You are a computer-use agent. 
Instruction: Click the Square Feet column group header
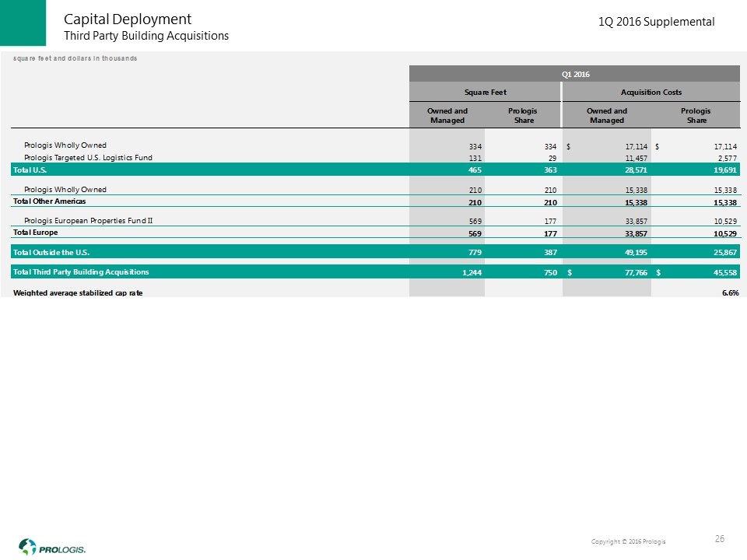tap(486, 92)
